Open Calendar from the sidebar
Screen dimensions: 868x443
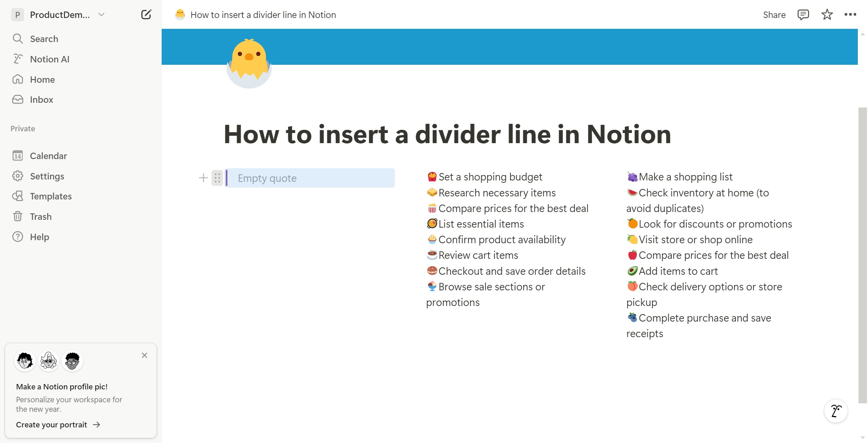click(x=48, y=156)
